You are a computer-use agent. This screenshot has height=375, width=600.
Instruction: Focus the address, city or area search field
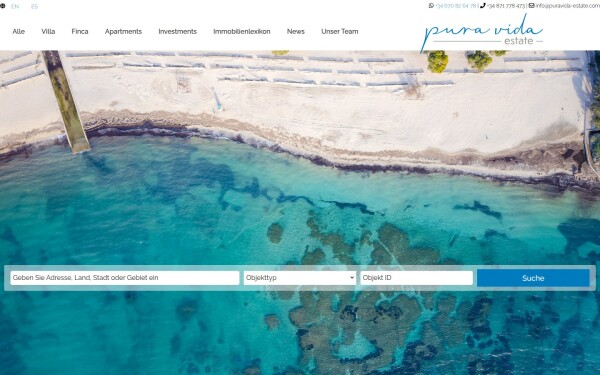[125, 278]
